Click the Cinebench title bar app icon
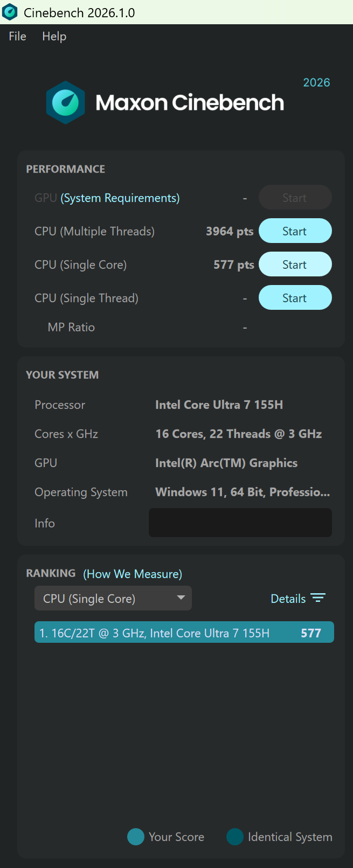The width and height of the screenshot is (353, 868). coord(10,12)
